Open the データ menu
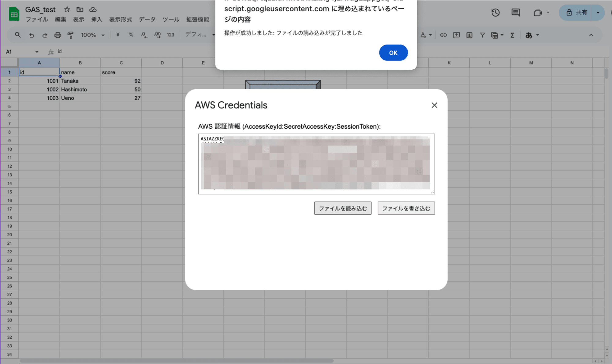Screen dimensions: 612x364 [147, 19]
